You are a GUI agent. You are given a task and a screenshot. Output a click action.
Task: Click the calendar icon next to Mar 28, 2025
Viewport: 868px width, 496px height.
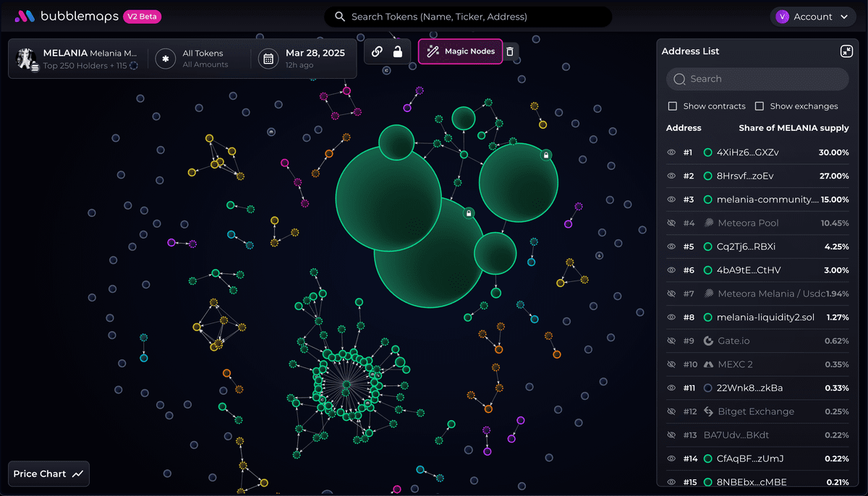coord(268,59)
